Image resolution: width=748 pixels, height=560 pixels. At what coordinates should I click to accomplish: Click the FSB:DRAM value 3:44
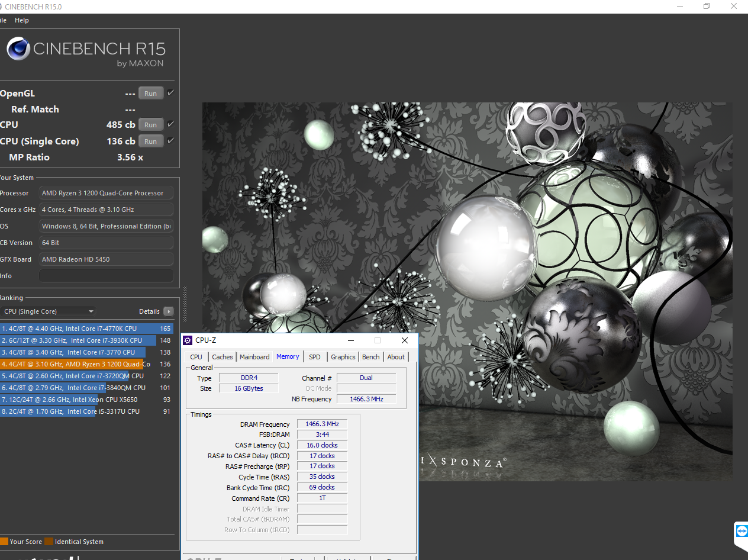tap(322, 435)
